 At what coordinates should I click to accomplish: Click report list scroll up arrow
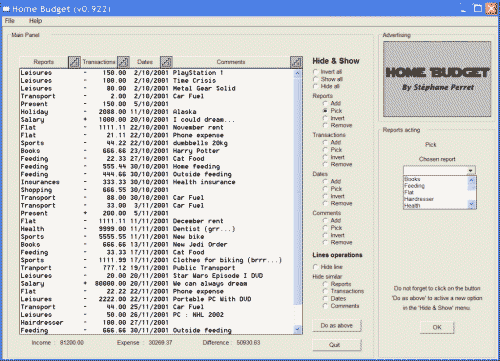click(471, 180)
